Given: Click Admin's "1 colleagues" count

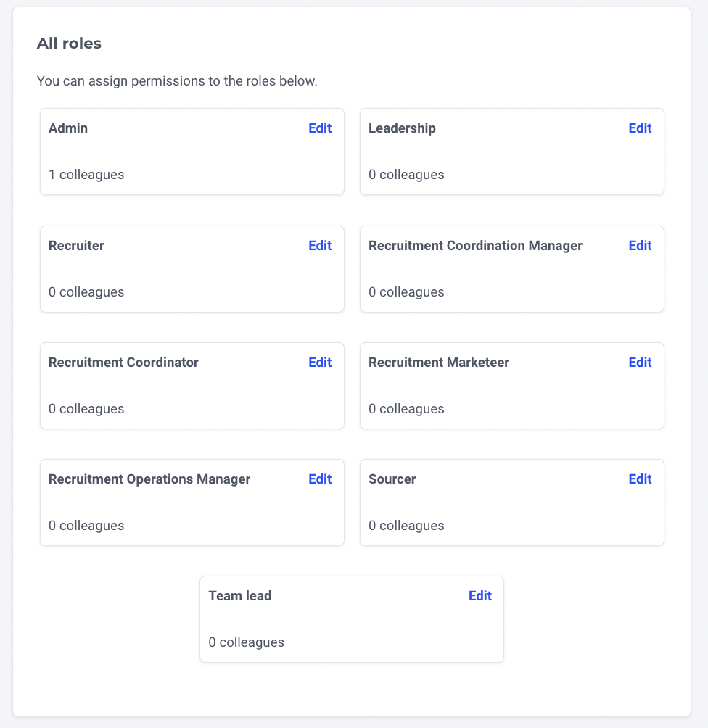Looking at the screenshot, I should click(x=86, y=175).
